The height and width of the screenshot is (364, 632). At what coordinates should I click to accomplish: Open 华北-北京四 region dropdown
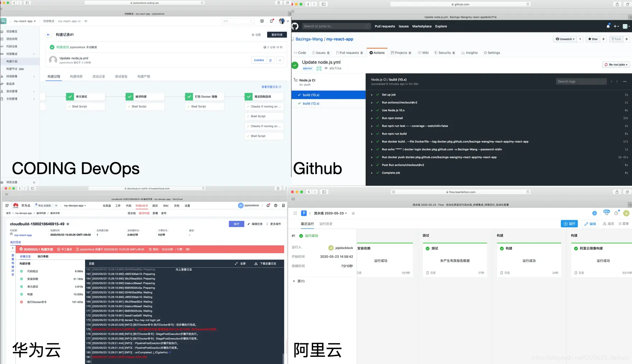coord(46,206)
